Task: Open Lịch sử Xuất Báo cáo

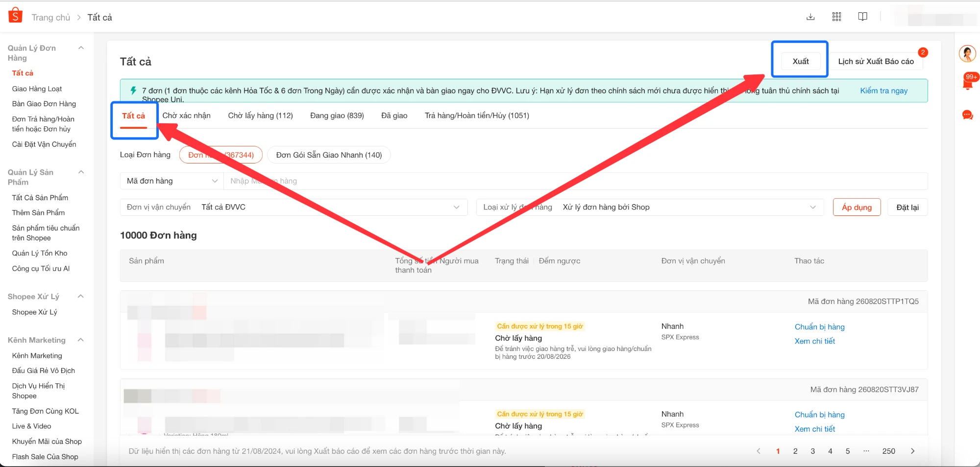Action: 876,61
